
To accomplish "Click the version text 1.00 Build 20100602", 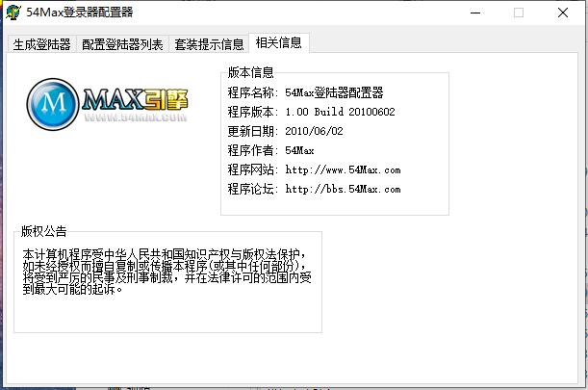I will pyautogui.click(x=340, y=112).
